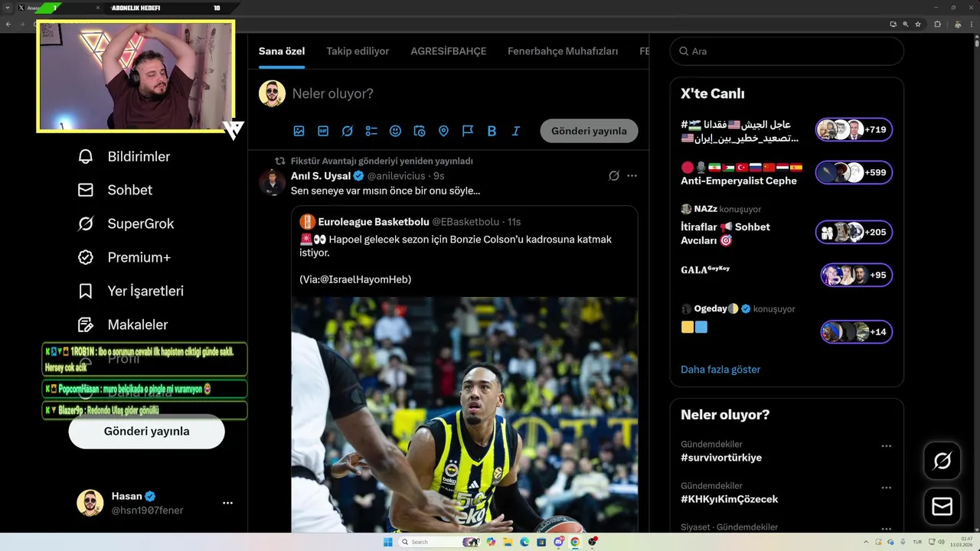Open Hasan profile avatar at sidebar bottom
Image resolution: width=980 pixels, height=551 pixels.
90,503
